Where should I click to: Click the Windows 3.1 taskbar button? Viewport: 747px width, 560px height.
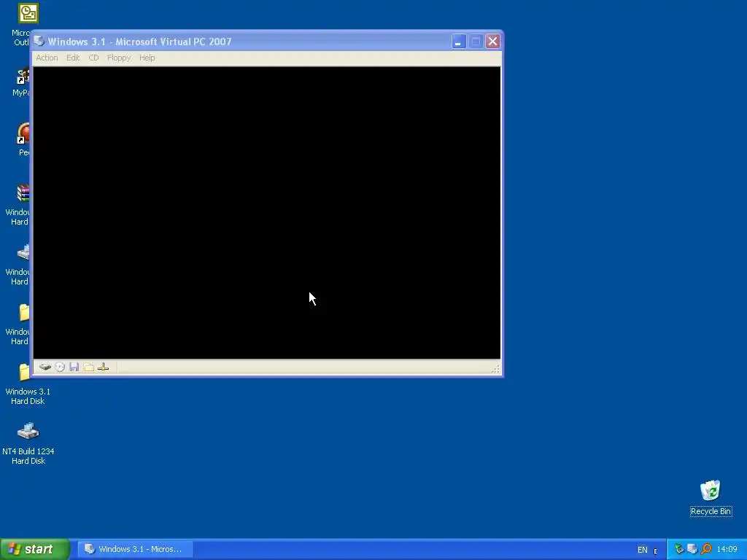point(135,549)
